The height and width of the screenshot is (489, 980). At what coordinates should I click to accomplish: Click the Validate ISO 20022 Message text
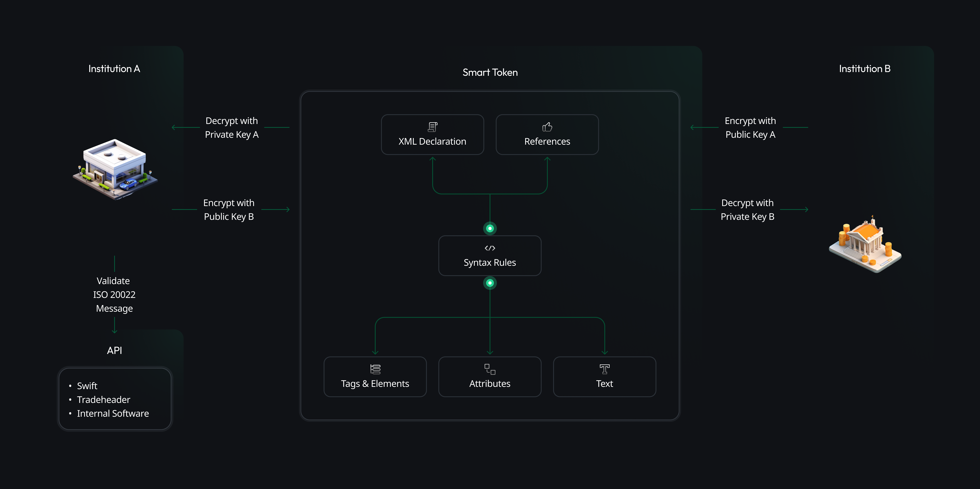(114, 295)
